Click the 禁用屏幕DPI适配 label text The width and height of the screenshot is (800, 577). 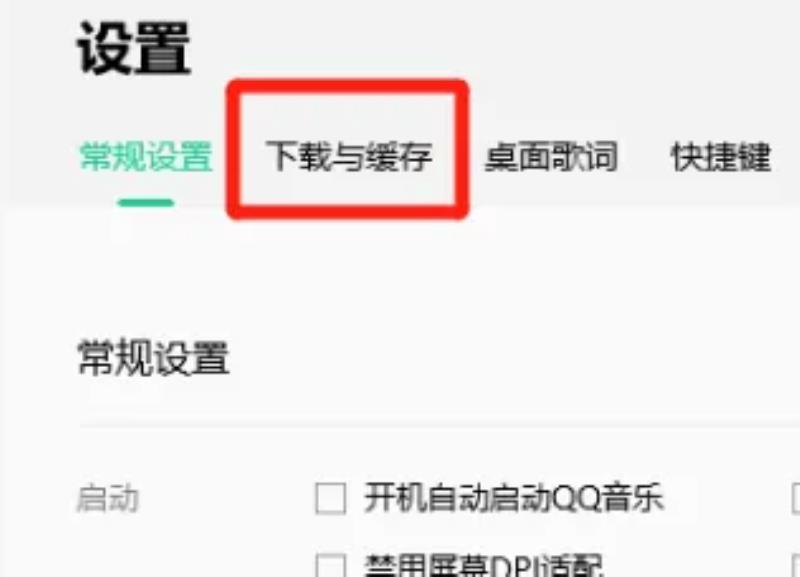tap(484, 565)
